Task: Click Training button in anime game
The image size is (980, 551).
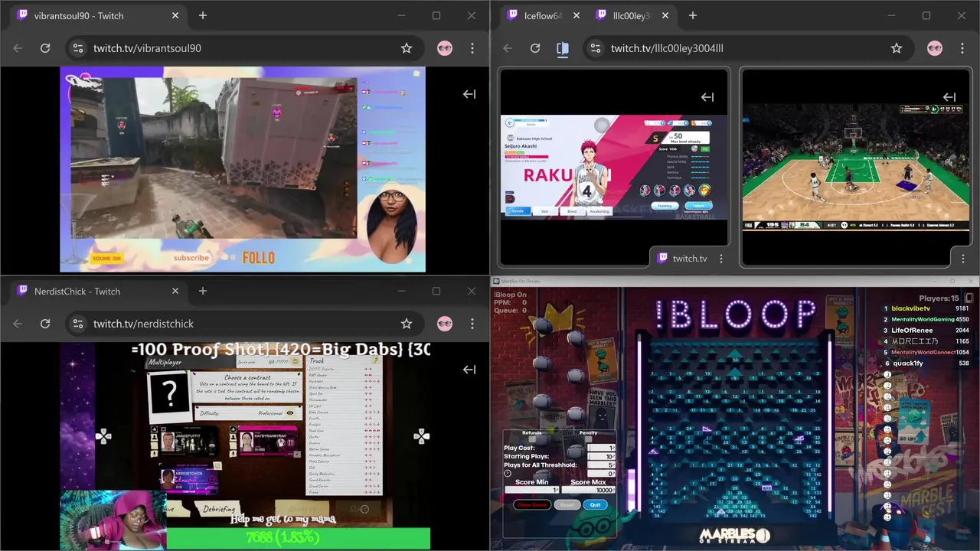Action: click(665, 205)
